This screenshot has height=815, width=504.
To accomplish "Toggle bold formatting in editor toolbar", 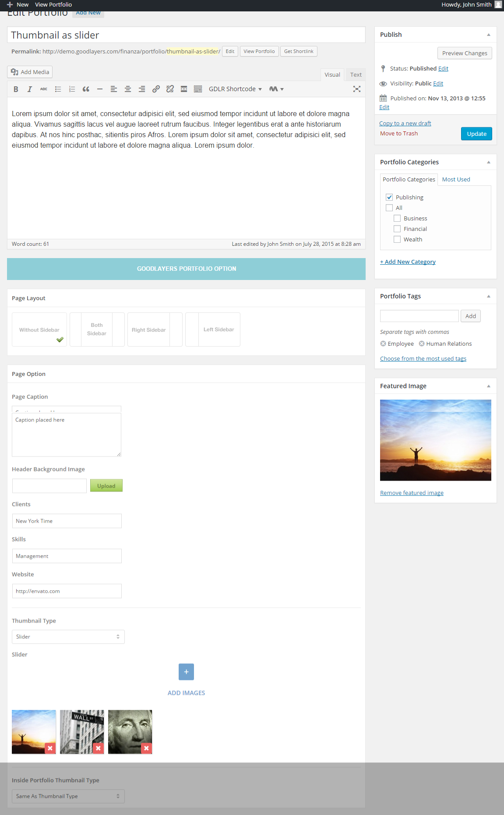I will click(x=16, y=89).
